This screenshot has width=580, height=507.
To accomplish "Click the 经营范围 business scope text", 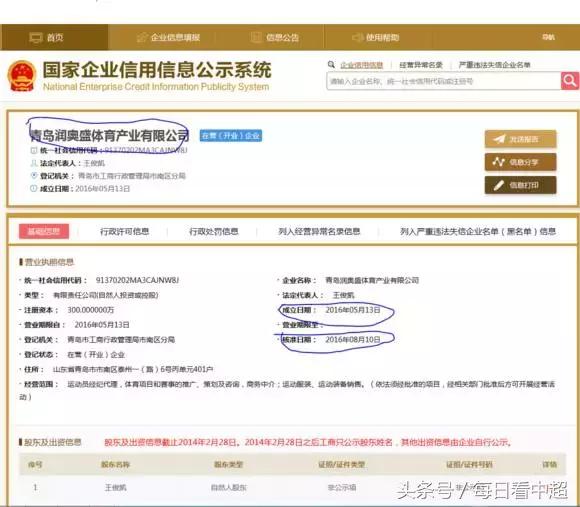I will 287,390.
